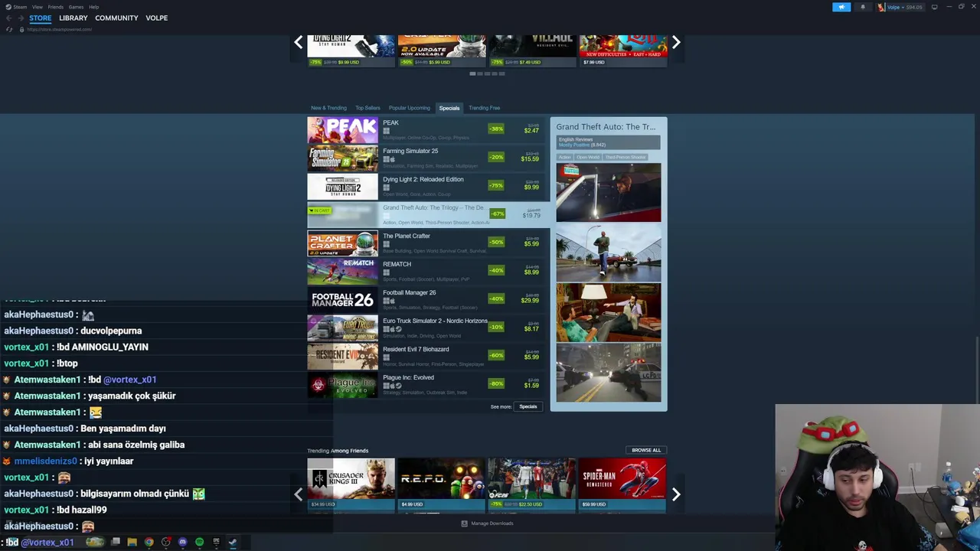Screen dimensions: 980x551
Task: Open the Help menu
Action: coord(93,7)
